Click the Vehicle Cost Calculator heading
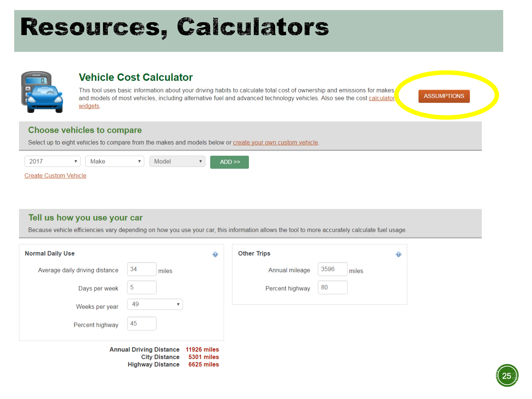Viewport: 532px width, 399px height. click(x=136, y=77)
